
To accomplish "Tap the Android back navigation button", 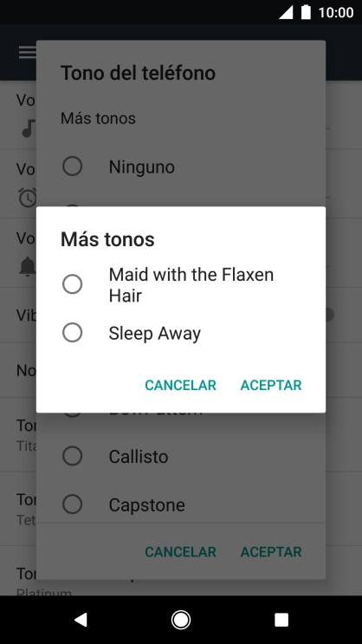I will point(81,620).
